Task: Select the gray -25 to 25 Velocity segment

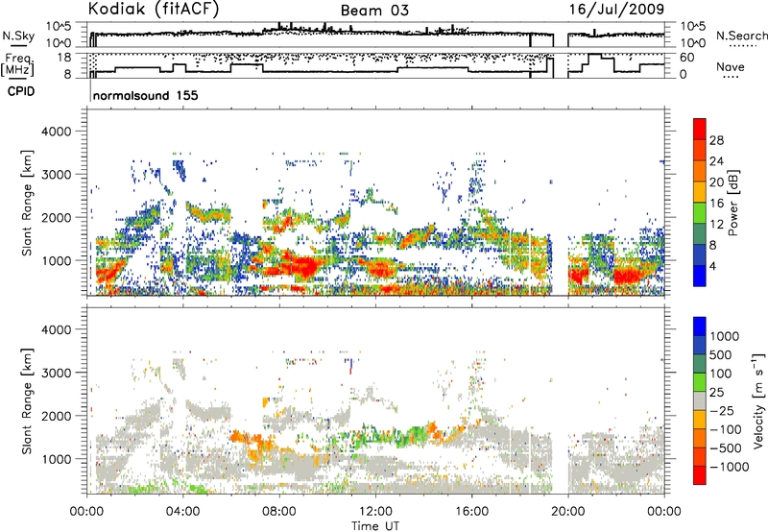Action: [x=700, y=400]
